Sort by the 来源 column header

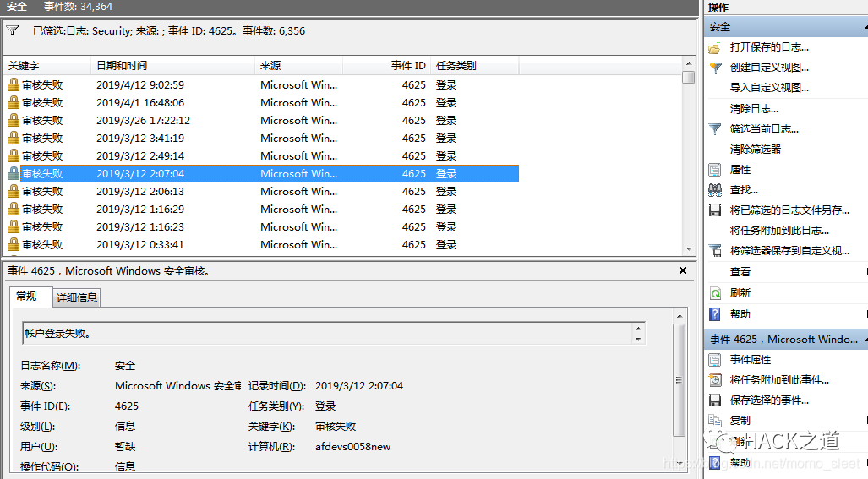[299, 66]
